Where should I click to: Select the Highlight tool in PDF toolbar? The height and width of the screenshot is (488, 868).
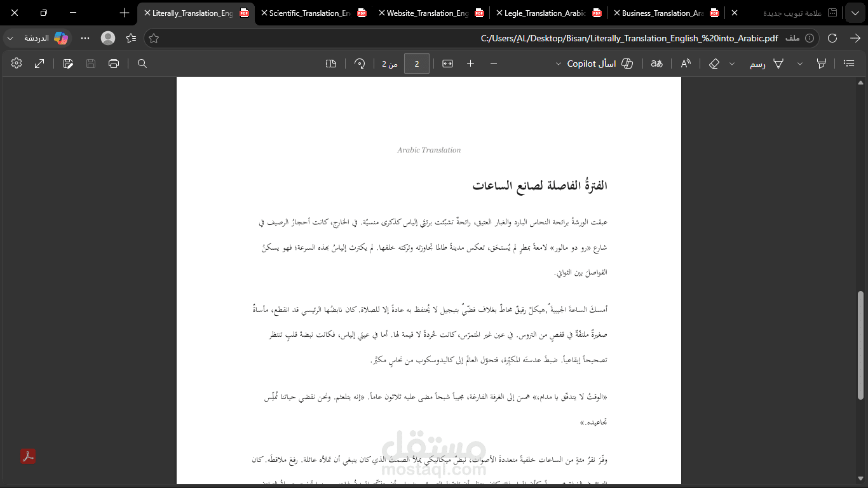822,64
